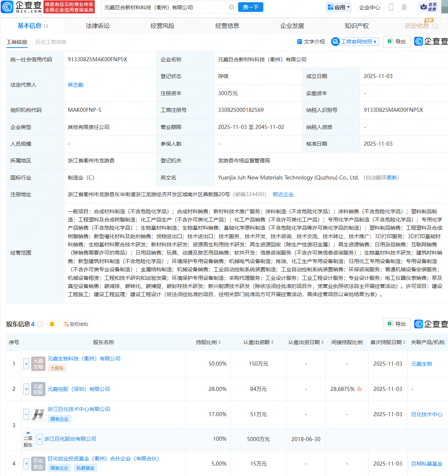This screenshot has width=448, height=476.
Task: Click info icon beside 股东信息 heading
Action: point(41,324)
